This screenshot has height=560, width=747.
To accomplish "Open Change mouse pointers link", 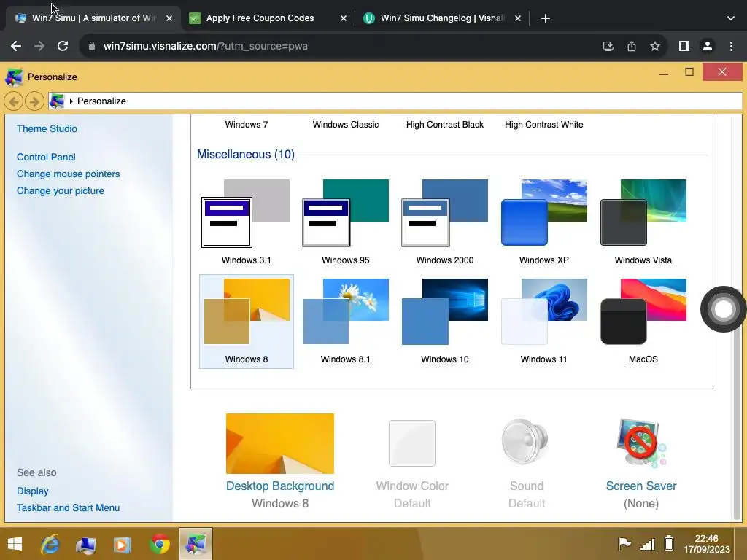I will [x=68, y=174].
